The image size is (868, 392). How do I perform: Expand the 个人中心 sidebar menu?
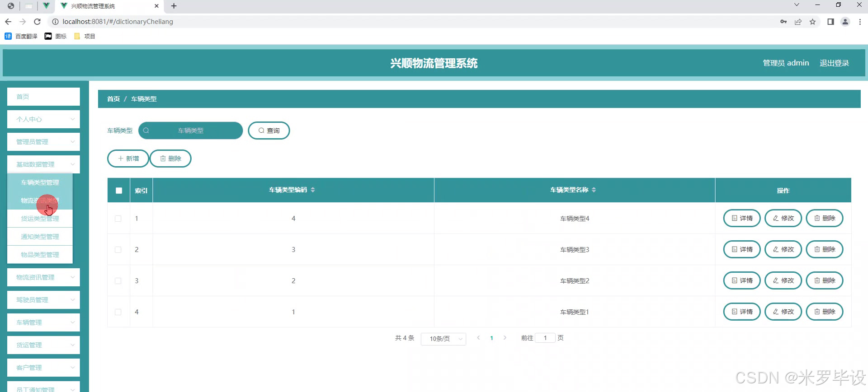click(x=43, y=119)
